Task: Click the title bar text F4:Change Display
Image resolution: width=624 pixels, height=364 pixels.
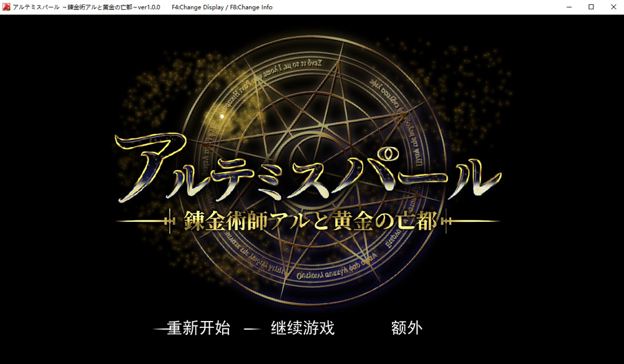Action: (198, 7)
